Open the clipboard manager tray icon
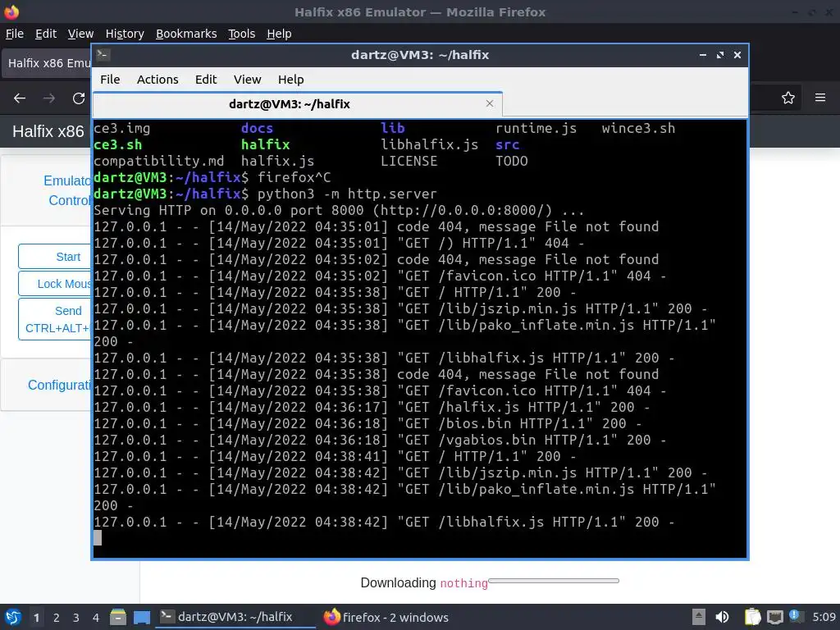Screen dimensions: 840x630 click(x=752, y=617)
